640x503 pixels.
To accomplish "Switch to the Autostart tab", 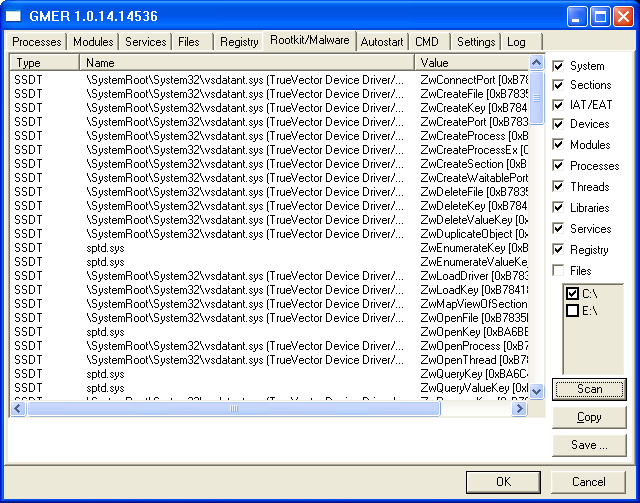I will pyautogui.click(x=382, y=42).
